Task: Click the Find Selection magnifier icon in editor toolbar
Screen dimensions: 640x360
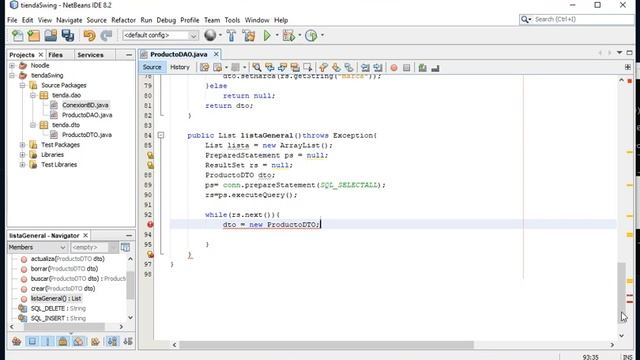Action: point(257,67)
